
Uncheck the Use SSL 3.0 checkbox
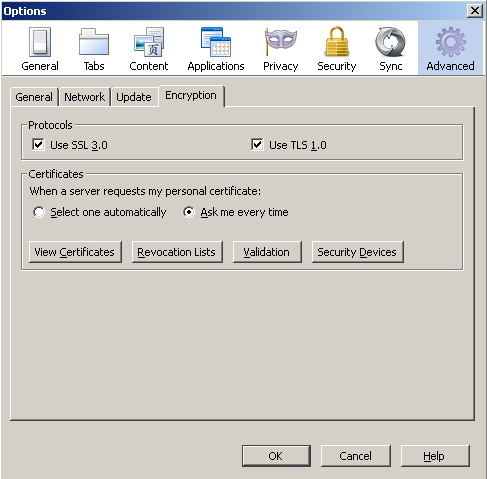pos(38,145)
